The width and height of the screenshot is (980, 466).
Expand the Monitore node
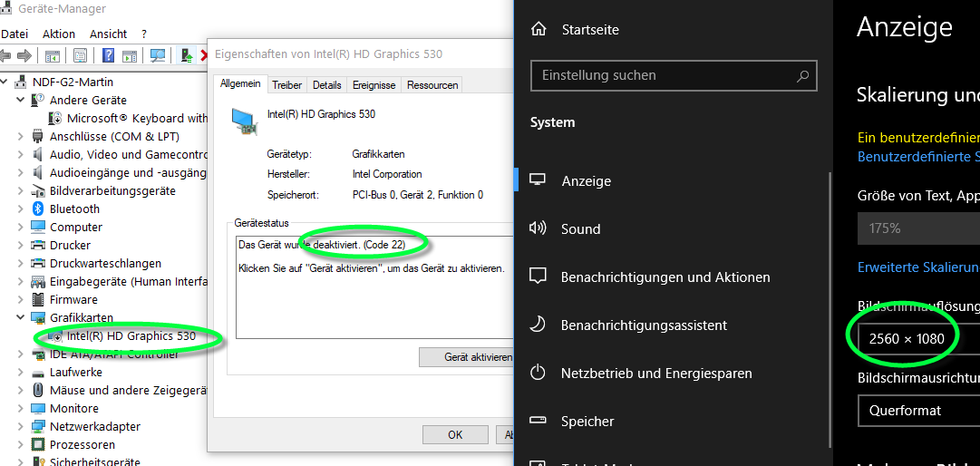(x=20, y=409)
